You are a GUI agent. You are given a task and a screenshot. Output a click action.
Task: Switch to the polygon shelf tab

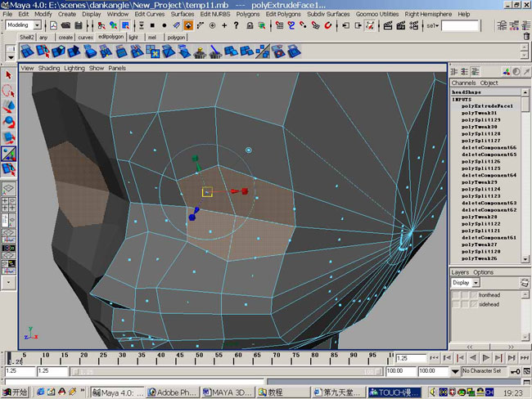[x=176, y=38]
